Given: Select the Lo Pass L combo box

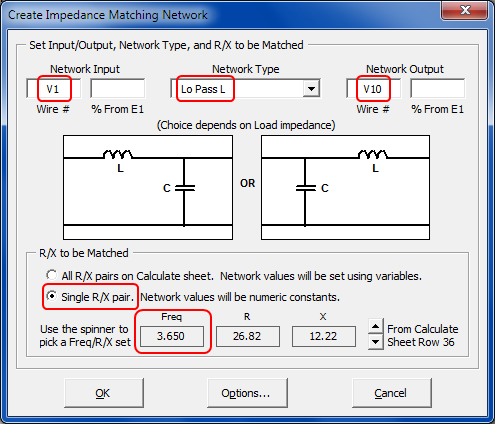Looking at the screenshot, I should (x=245, y=89).
